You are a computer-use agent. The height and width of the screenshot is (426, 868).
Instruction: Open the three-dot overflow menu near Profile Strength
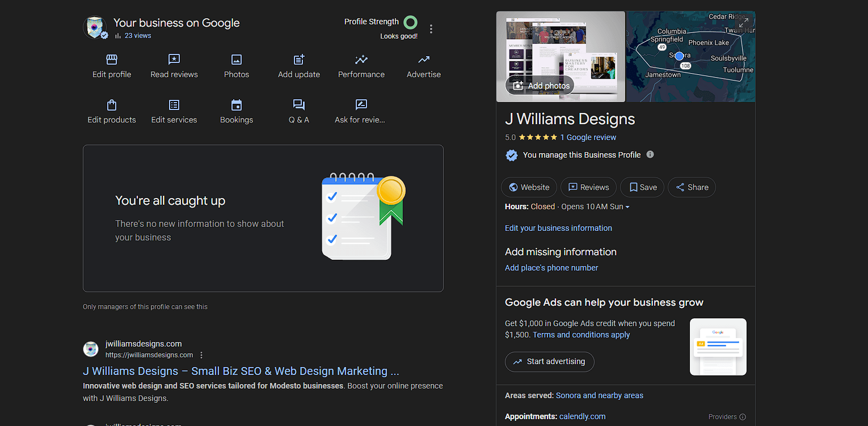coord(431,28)
